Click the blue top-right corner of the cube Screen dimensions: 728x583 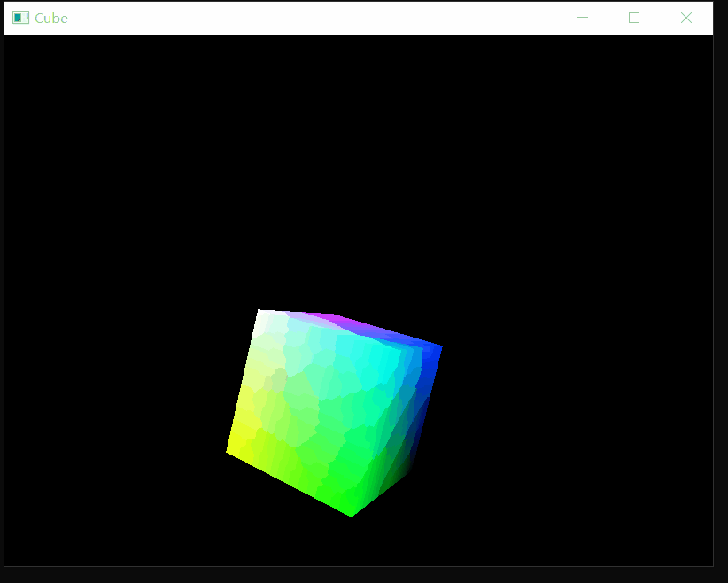click(x=434, y=346)
